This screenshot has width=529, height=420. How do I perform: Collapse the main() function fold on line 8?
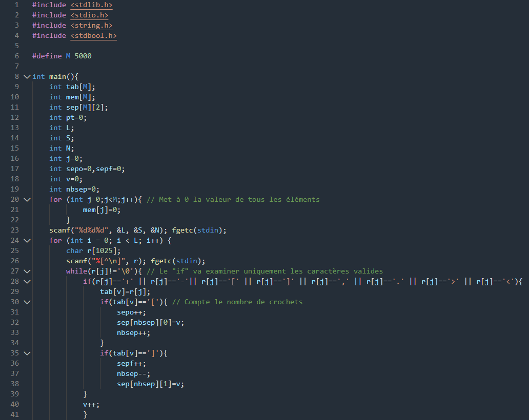pyautogui.click(x=27, y=76)
